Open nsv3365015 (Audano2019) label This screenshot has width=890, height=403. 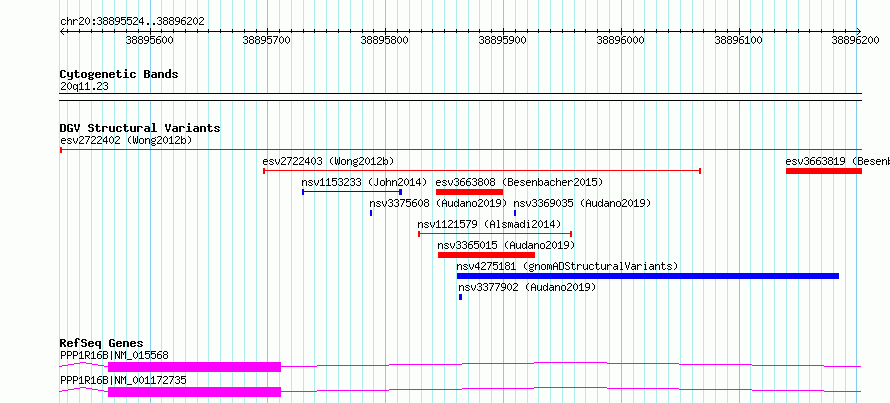tap(506, 245)
